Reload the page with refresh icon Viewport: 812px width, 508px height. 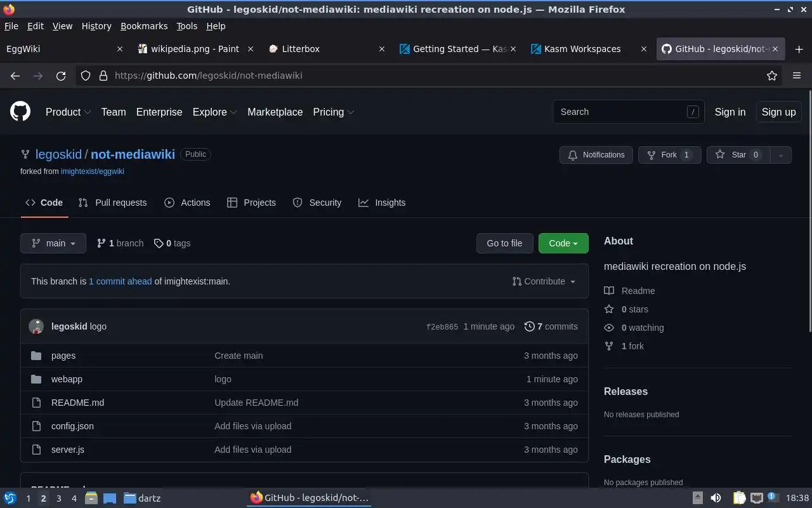pos(61,76)
